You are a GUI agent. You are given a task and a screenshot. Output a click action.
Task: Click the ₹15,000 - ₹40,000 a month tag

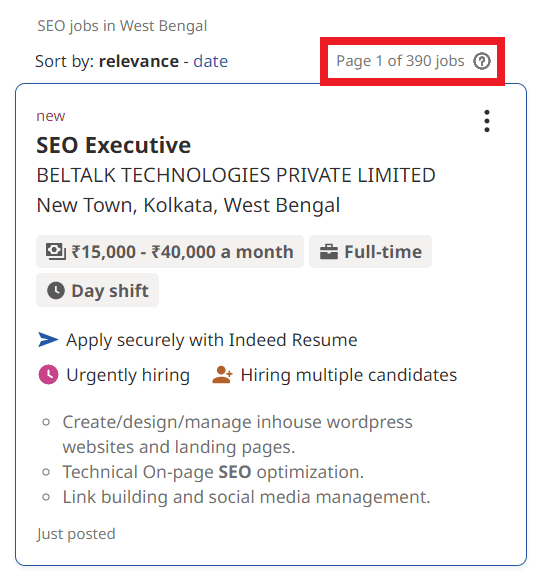(x=170, y=252)
